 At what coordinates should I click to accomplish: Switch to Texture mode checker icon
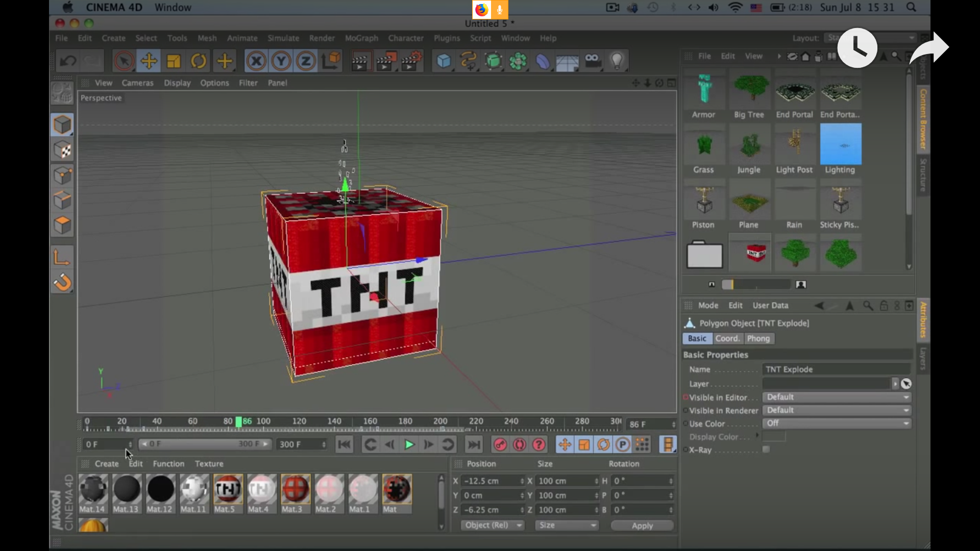62,150
